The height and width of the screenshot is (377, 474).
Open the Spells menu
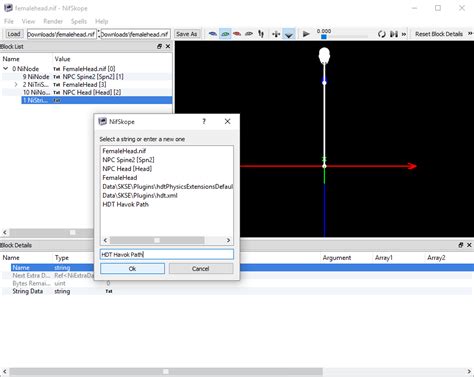click(x=79, y=21)
